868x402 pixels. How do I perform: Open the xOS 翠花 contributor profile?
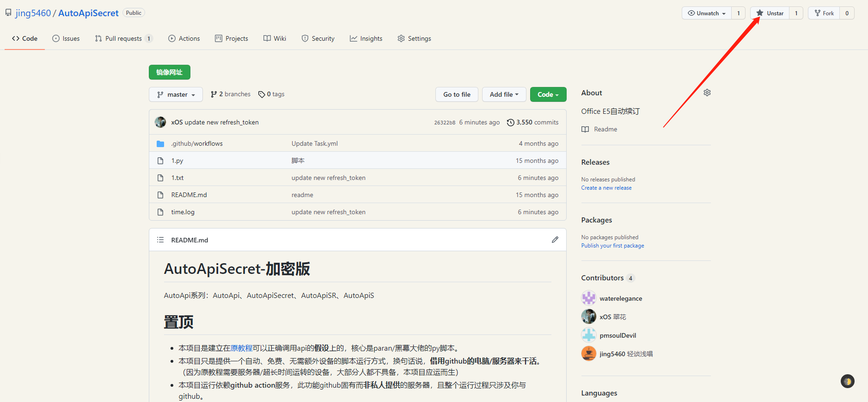(x=613, y=317)
